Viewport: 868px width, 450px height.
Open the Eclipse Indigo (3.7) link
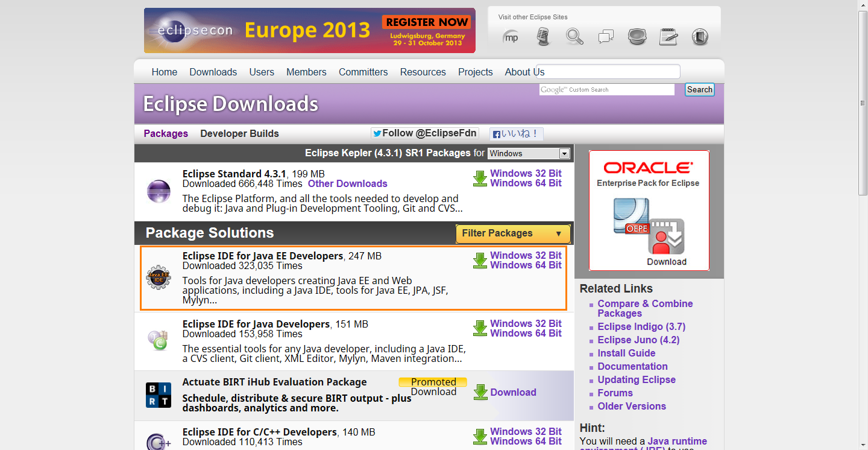click(x=641, y=326)
